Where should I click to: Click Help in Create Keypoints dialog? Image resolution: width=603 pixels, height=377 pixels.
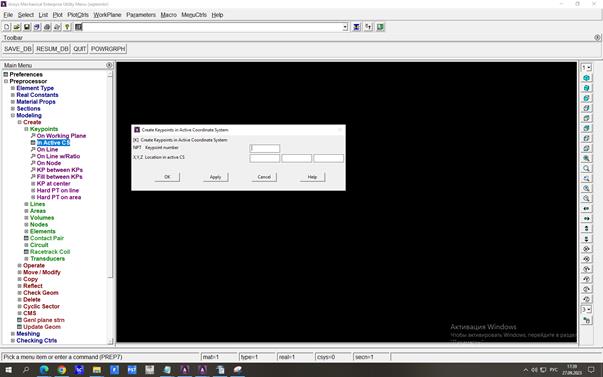[312, 177]
